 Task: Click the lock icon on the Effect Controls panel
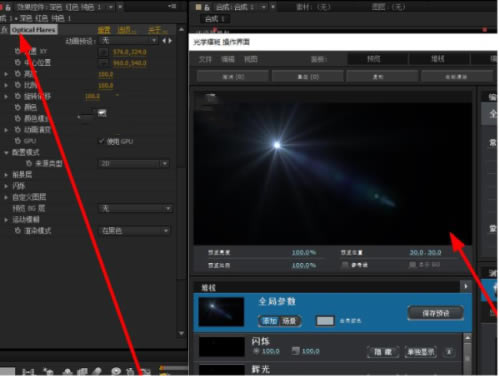pos(8,7)
